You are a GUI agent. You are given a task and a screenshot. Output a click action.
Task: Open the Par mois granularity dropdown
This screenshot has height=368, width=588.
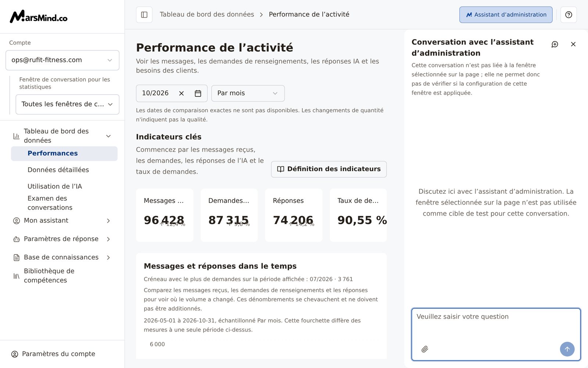pos(248,93)
